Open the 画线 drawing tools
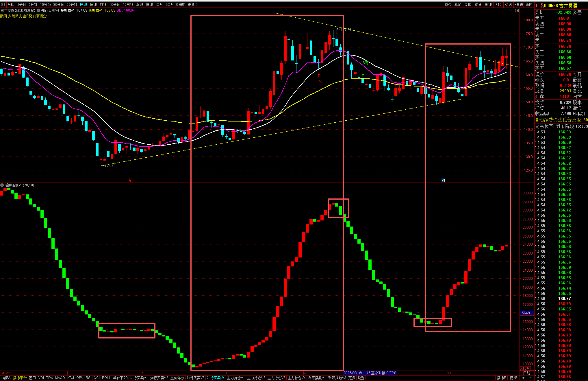Viewport: 588px width, 381px height. (488, 5)
